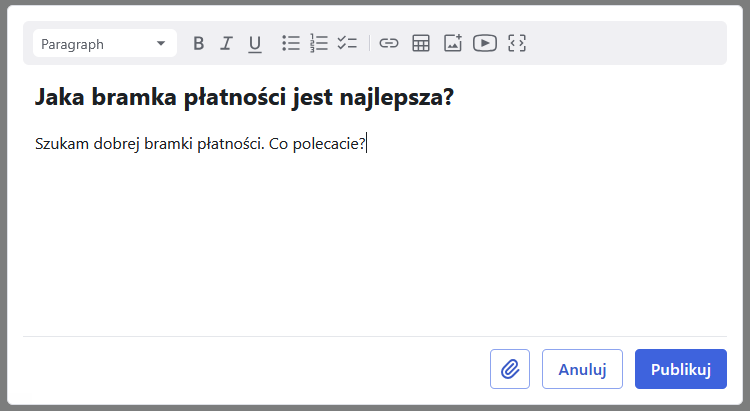
Task: Insert a numbered list
Action: click(319, 43)
